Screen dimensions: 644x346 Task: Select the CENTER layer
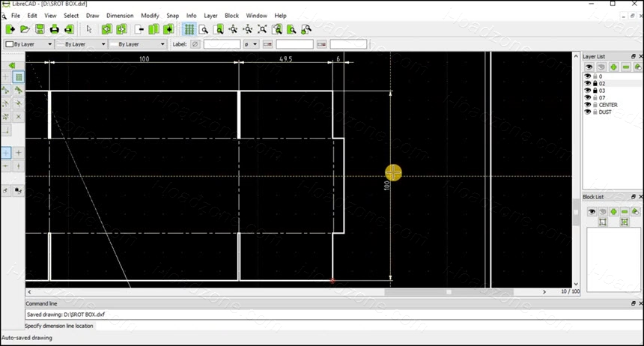pyautogui.click(x=608, y=105)
